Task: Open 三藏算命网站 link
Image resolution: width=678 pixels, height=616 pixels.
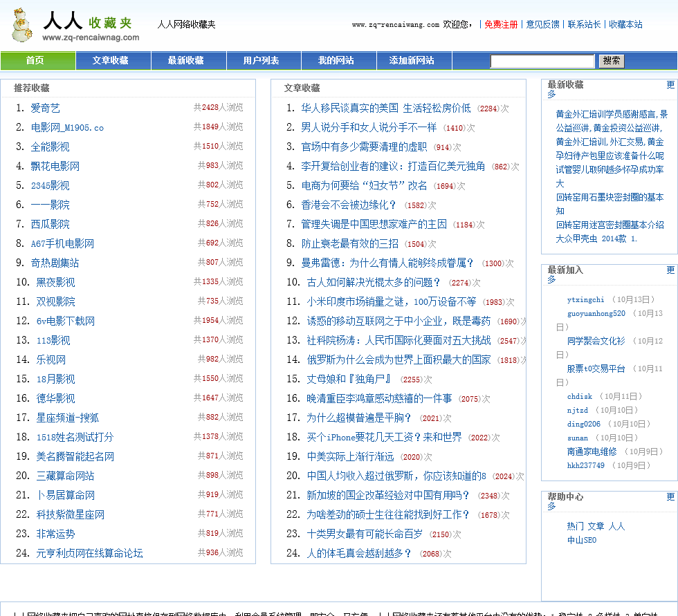Action: [65, 476]
